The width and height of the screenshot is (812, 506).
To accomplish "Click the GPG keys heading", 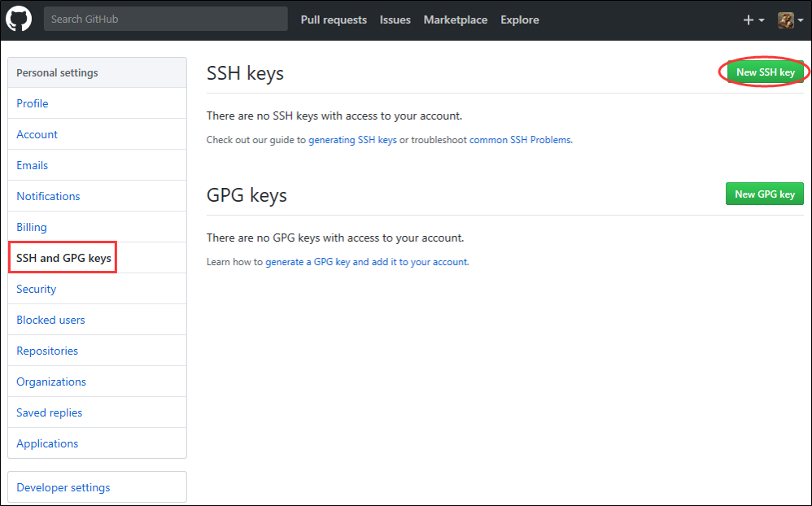I will pos(247,195).
